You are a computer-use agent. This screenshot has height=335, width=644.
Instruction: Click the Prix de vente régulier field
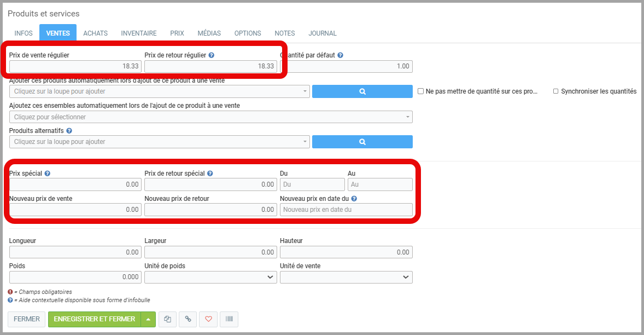click(75, 66)
